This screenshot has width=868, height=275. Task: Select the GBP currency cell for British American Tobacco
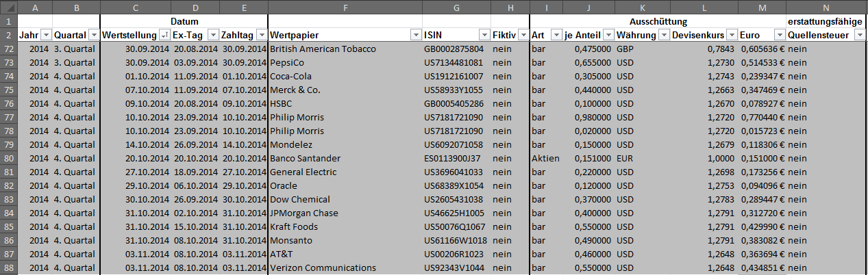click(x=642, y=49)
